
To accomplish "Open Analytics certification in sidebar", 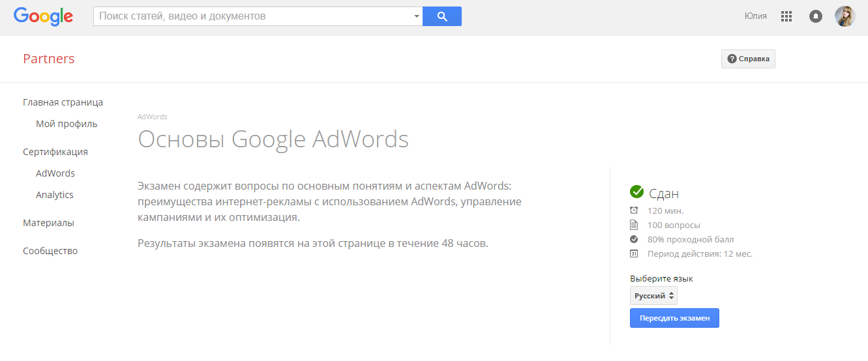I will point(55,195).
